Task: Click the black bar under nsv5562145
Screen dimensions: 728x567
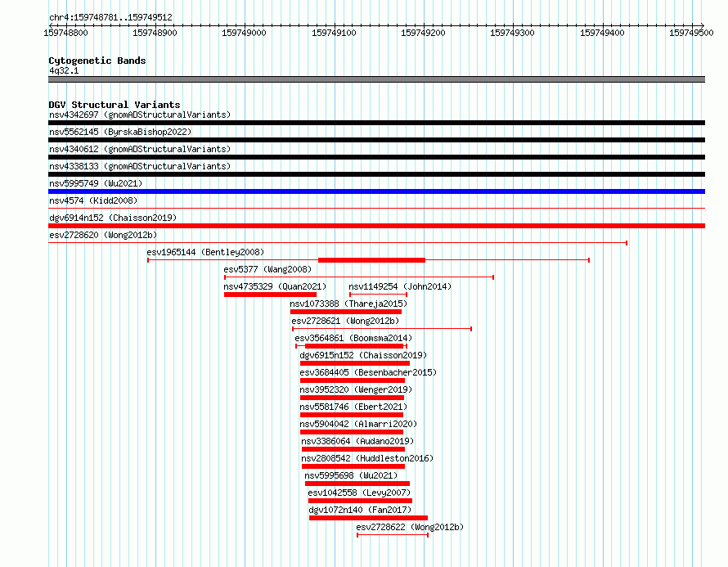Action: click(x=376, y=140)
